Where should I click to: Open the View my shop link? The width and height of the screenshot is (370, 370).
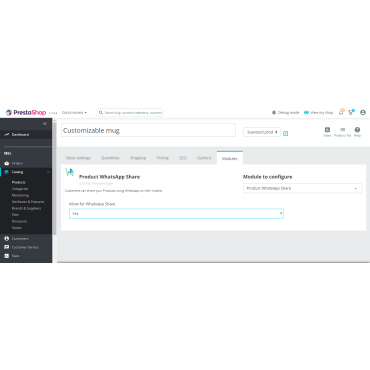(x=318, y=113)
